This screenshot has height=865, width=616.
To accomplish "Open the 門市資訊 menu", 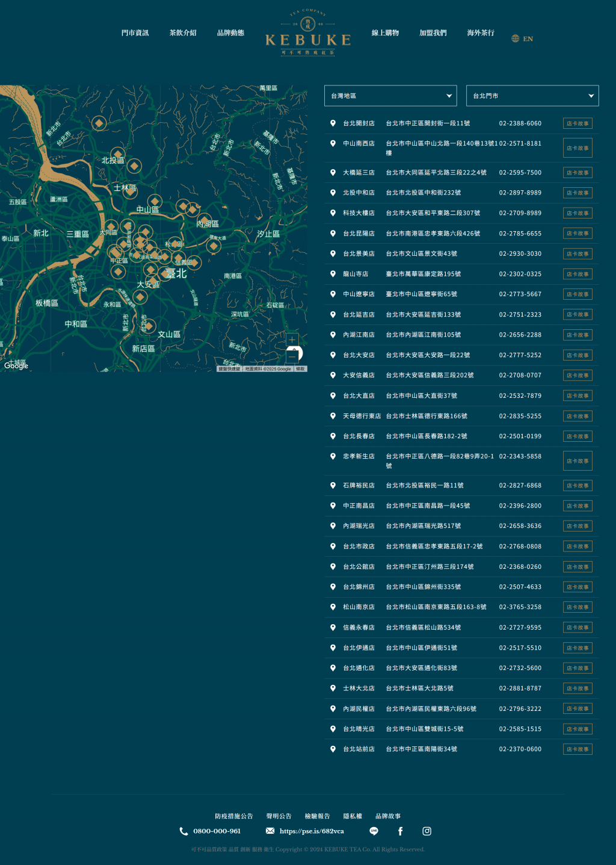I will pos(135,33).
